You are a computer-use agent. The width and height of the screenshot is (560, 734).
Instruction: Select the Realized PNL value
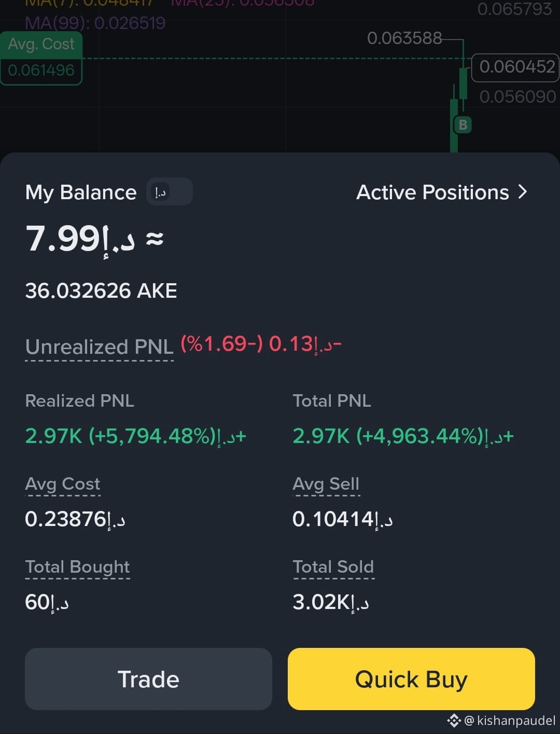[135, 436]
